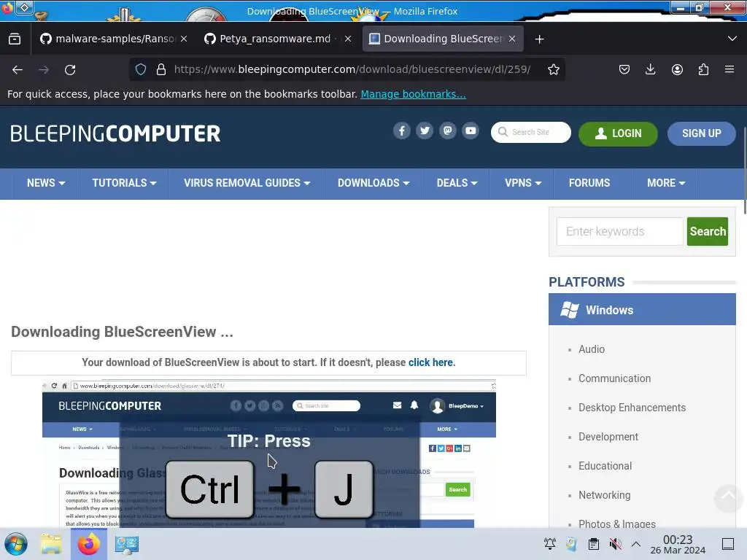Open Windows Start menu orb

click(x=16, y=544)
